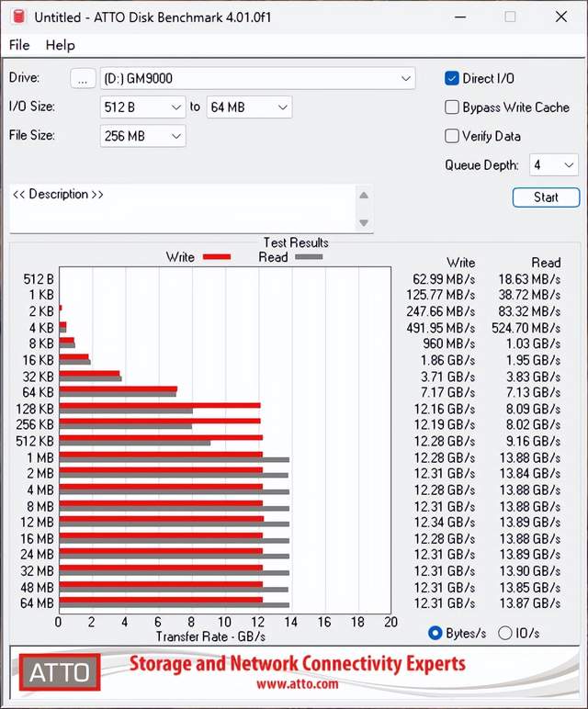588x709 pixels.
Task: Click the 128 KB red write bar
Action: [160, 405]
